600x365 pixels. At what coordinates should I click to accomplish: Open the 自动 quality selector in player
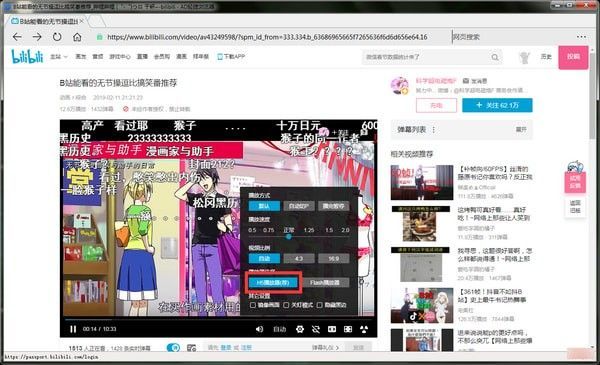tap(280, 329)
